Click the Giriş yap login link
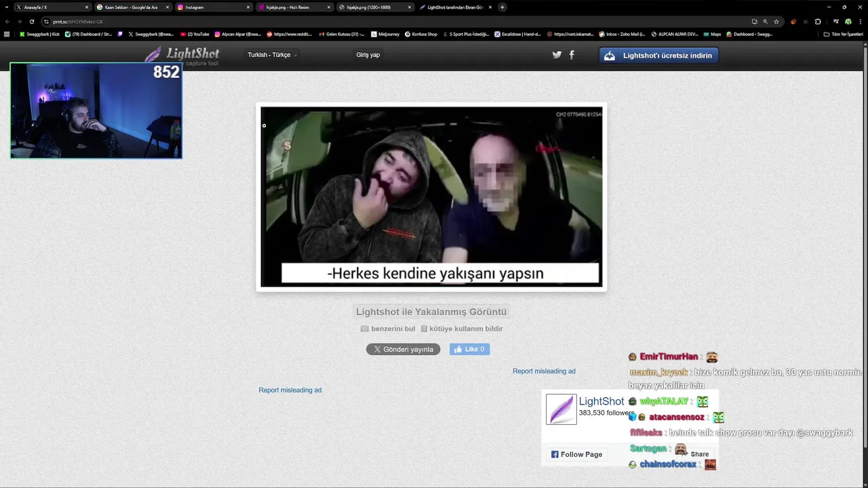Screen dimensions: 868x488 [x=368, y=55]
